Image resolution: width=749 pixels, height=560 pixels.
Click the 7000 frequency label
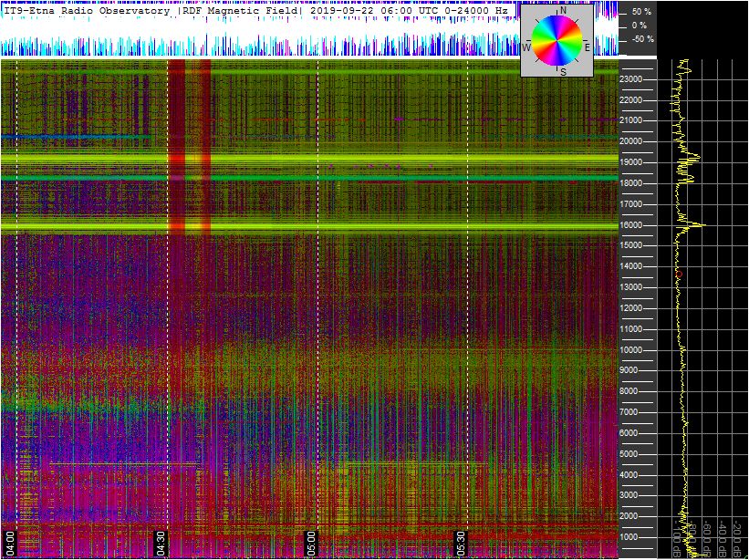pyautogui.click(x=629, y=412)
